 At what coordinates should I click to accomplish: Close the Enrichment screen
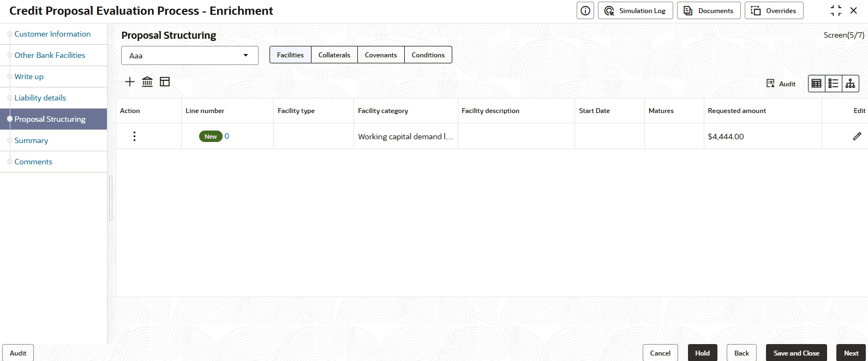tap(854, 10)
